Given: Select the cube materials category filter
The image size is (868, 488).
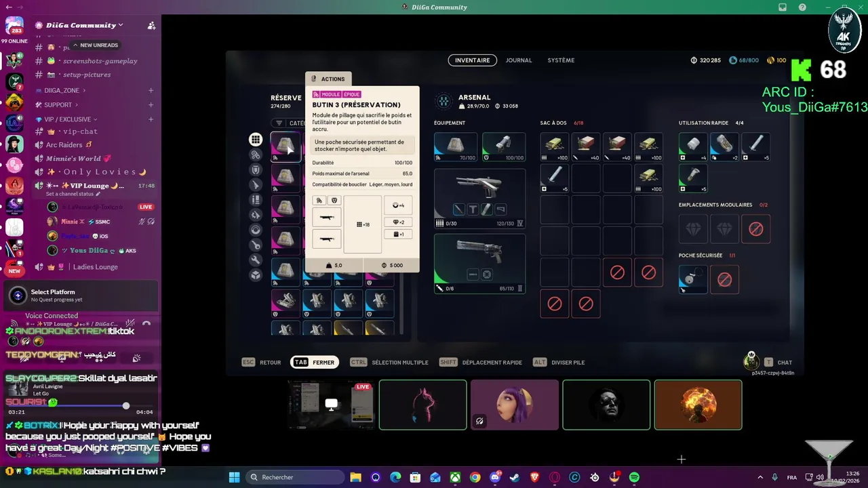Looking at the screenshot, I should point(256,274).
